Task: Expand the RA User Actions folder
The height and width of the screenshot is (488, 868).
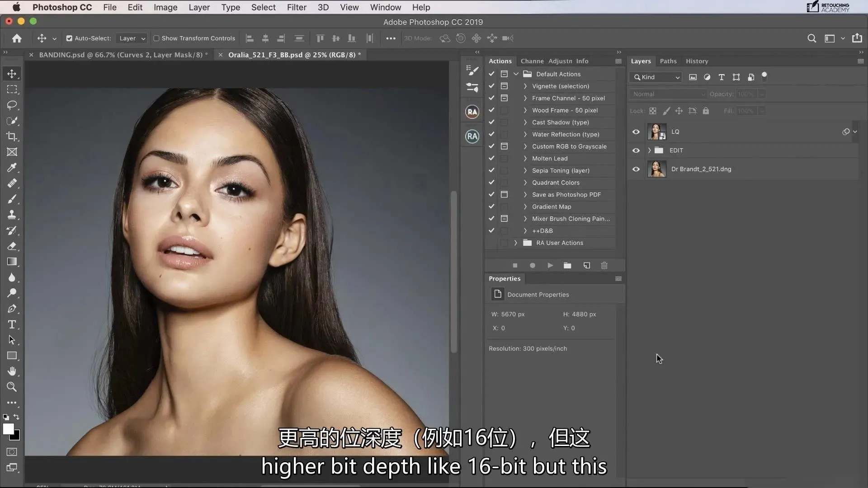Action: pos(515,243)
